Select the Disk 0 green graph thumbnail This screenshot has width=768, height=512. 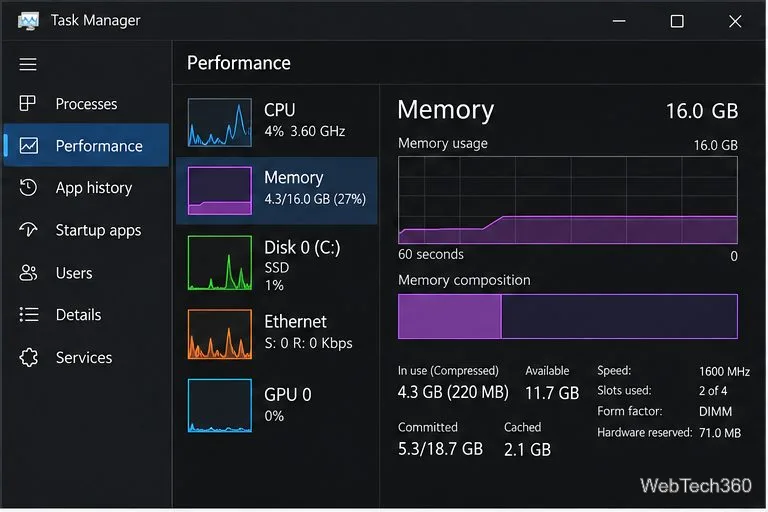coord(220,263)
